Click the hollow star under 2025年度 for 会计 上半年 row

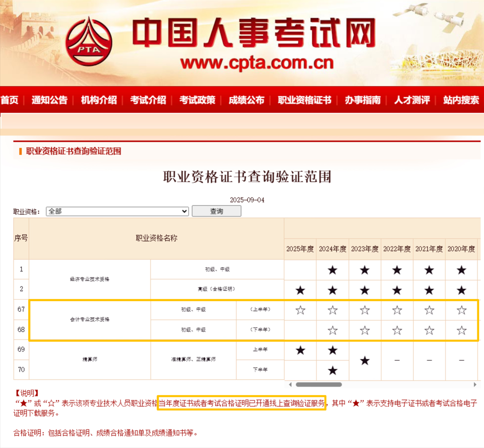click(300, 309)
